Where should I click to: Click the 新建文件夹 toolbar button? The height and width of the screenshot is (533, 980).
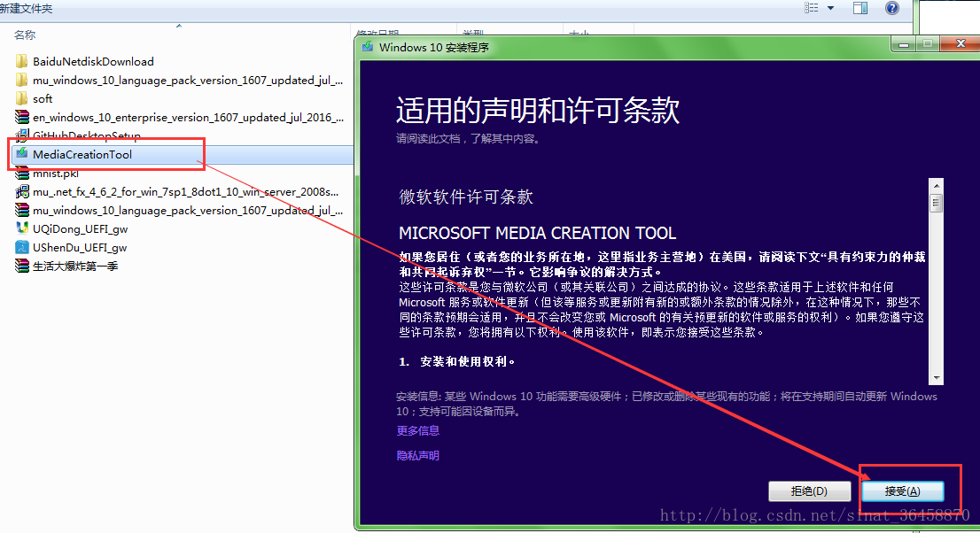pos(26,8)
